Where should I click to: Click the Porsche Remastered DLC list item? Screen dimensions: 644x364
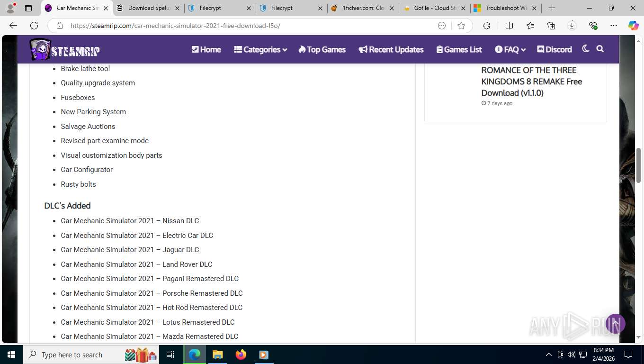152,293
